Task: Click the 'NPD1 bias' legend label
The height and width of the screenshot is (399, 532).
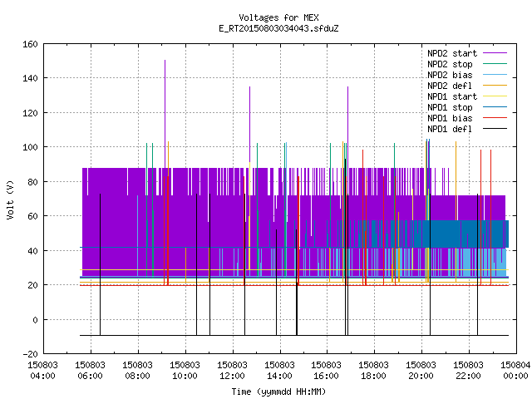Action: [x=450, y=118]
